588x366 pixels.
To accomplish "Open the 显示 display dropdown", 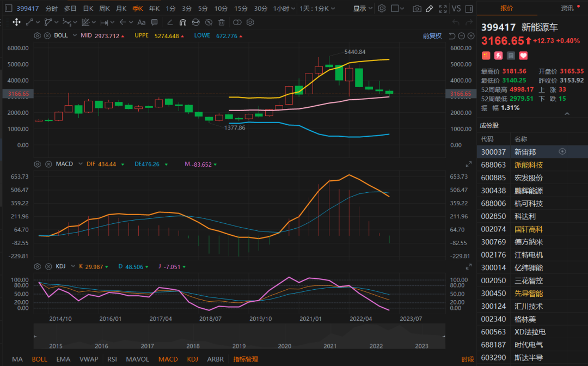I will (362, 9).
